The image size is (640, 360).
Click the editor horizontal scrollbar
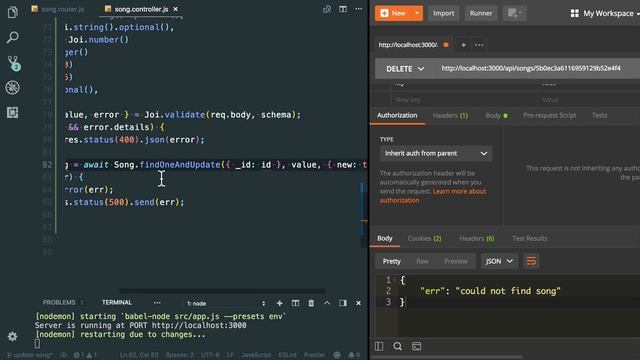click(x=222, y=291)
